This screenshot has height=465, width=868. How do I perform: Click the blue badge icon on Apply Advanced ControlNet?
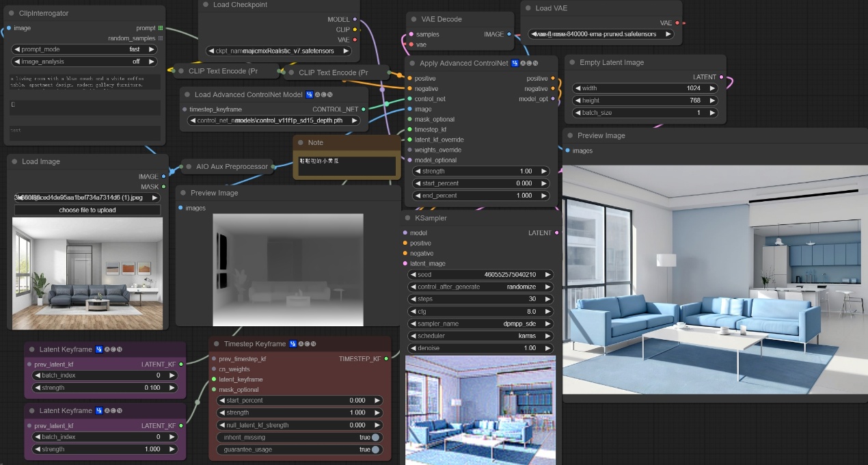[515, 63]
